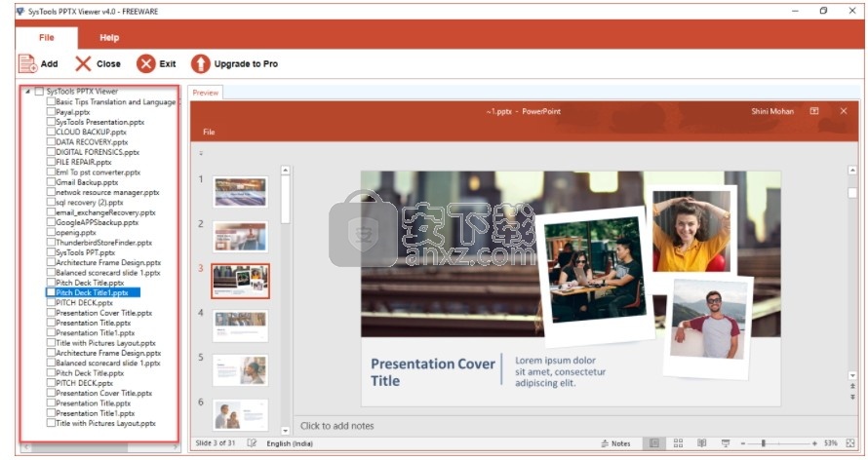Click file tree horizontal scroll left arrow

(x=25, y=446)
